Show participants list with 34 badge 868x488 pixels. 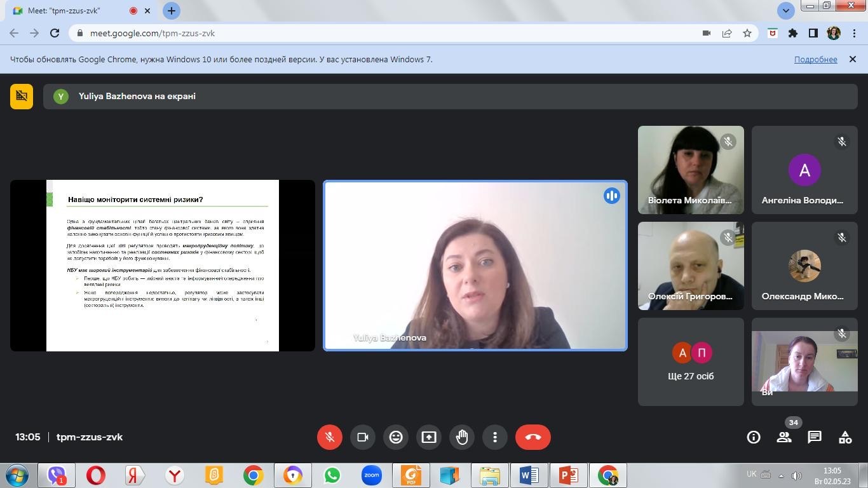pos(784,437)
